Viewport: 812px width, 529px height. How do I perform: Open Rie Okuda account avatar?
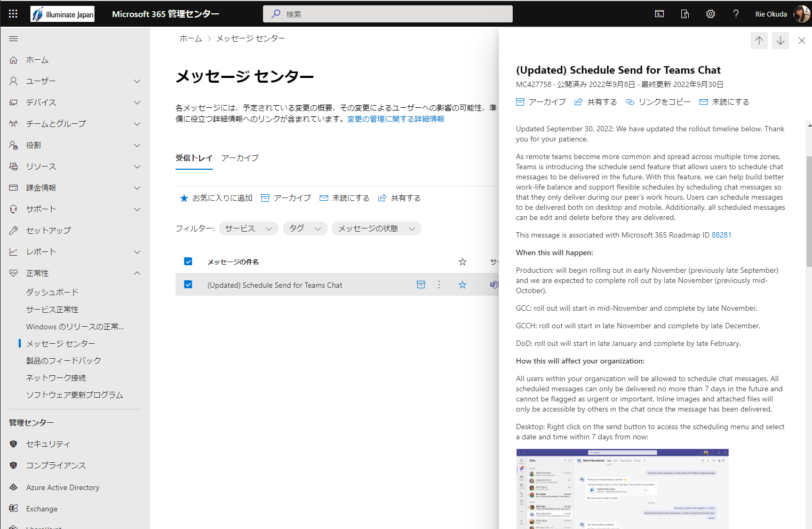pyautogui.click(x=801, y=14)
